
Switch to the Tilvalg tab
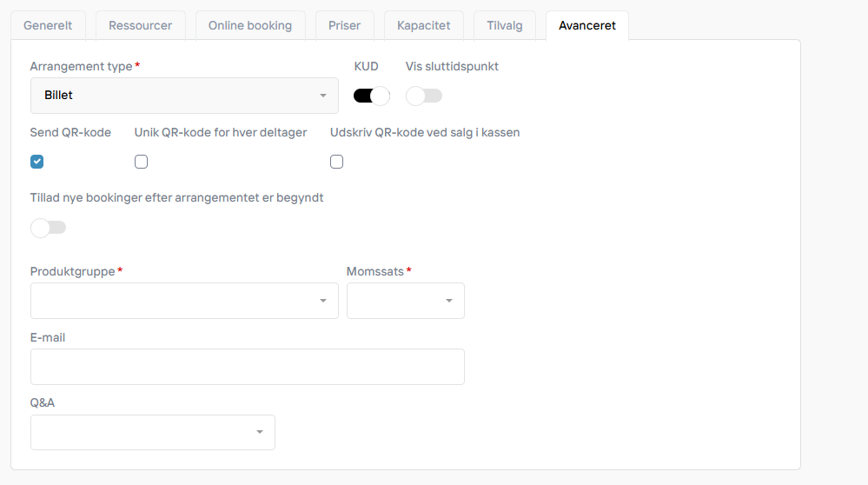pos(504,25)
